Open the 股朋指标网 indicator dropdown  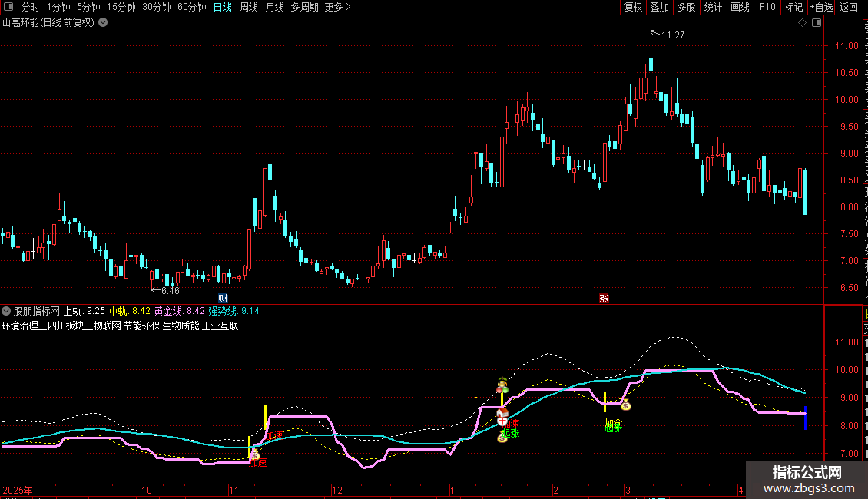tap(6, 311)
